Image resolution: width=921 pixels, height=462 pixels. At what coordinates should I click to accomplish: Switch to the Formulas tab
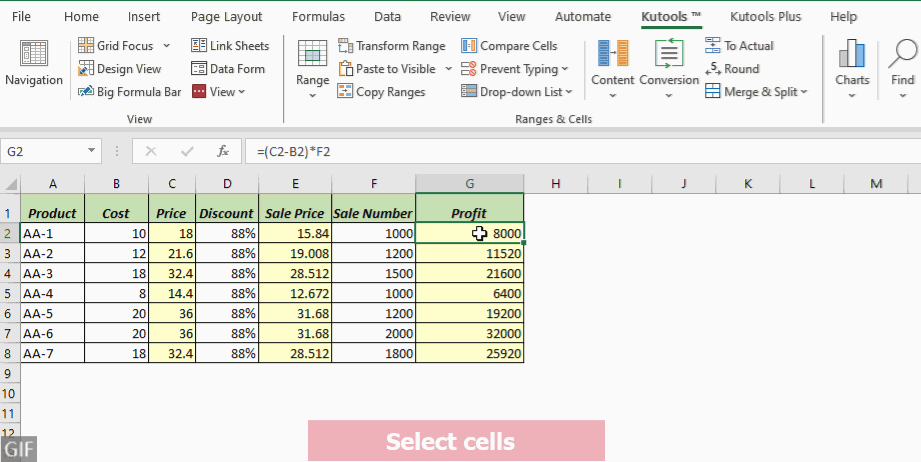(318, 17)
